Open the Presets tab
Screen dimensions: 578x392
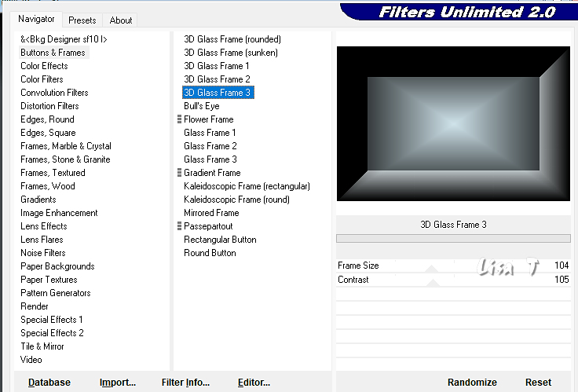pyautogui.click(x=82, y=20)
